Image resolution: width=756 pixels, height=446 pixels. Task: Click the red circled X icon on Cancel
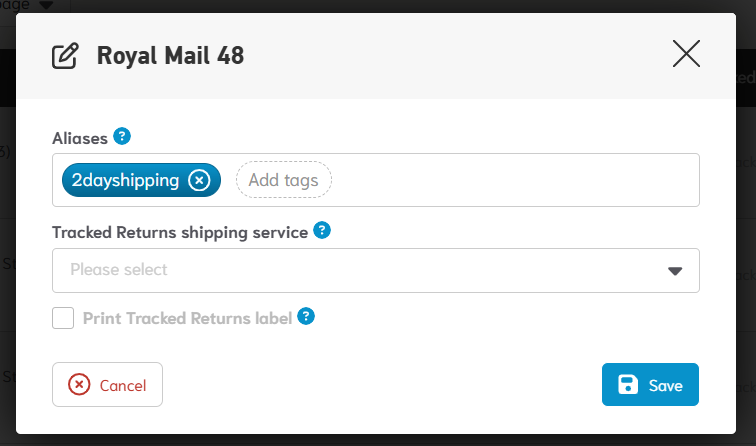[x=79, y=385]
